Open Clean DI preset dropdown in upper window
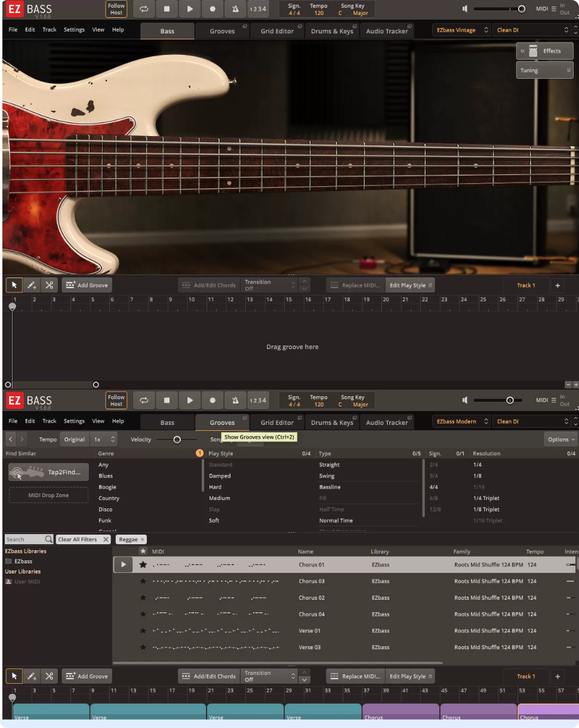579x728 pixels. coord(532,30)
